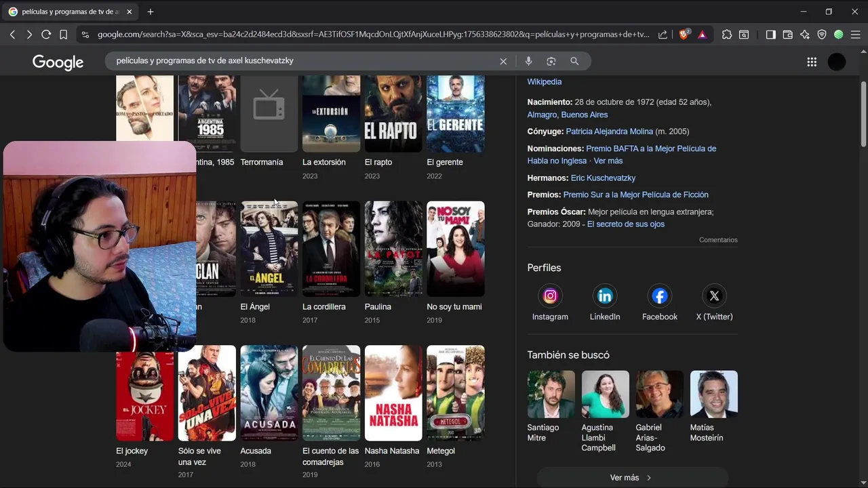Screen dimensions: 868x488
Task: Open Nasha Natasha movie poster
Action: tap(393, 393)
